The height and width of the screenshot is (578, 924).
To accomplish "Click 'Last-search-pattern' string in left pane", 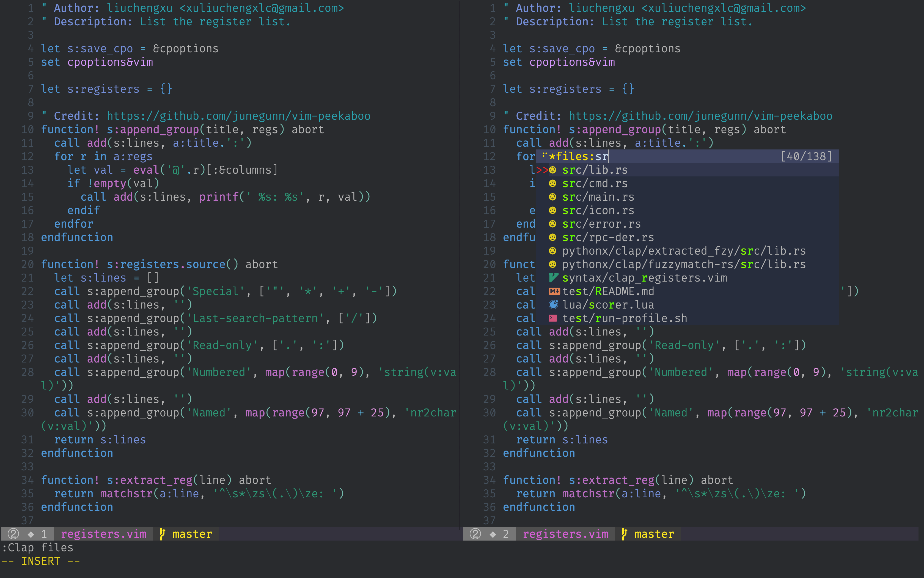I will pos(255,318).
